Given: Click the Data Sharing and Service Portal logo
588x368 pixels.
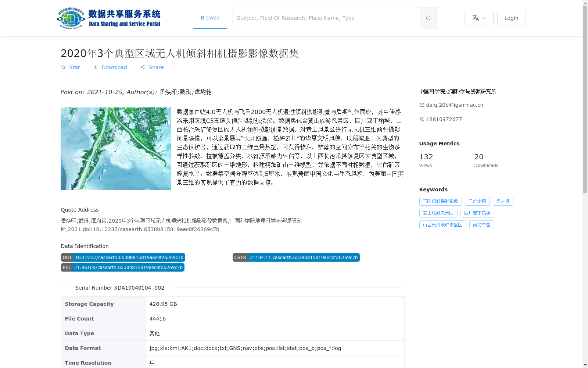Looking at the screenshot, I should [109, 18].
